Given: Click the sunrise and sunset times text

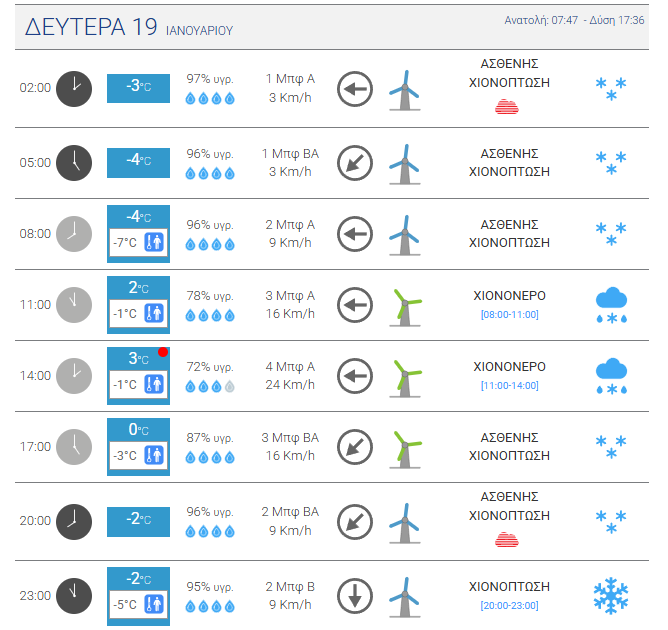Looking at the screenshot, I should coord(573,20).
